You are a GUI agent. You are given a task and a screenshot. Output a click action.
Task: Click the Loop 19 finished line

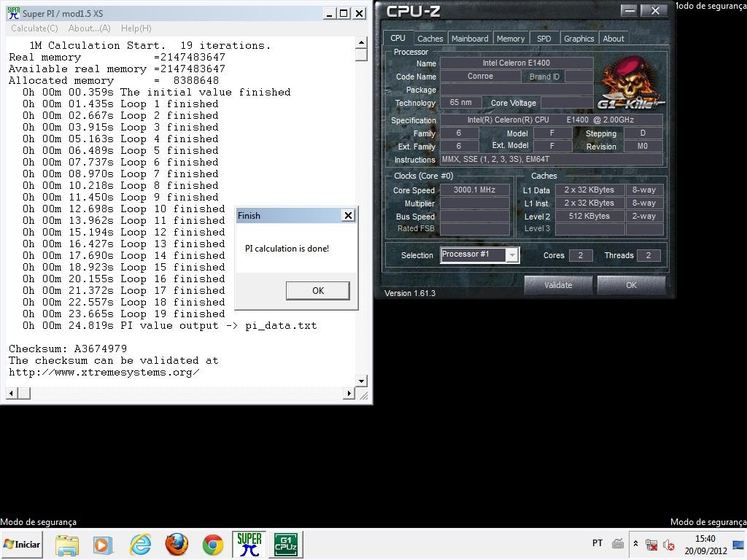coord(124,314)
